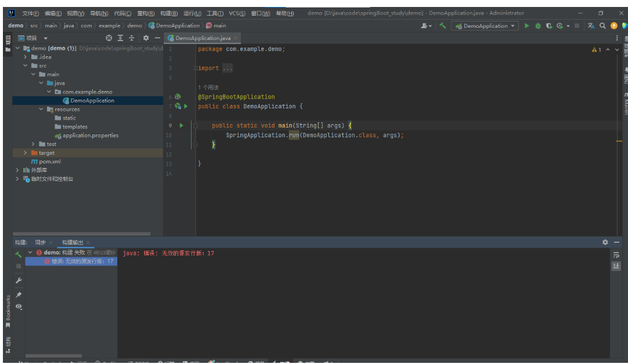Collapse the src folder
628x364 pixels.
coord(25,65)
